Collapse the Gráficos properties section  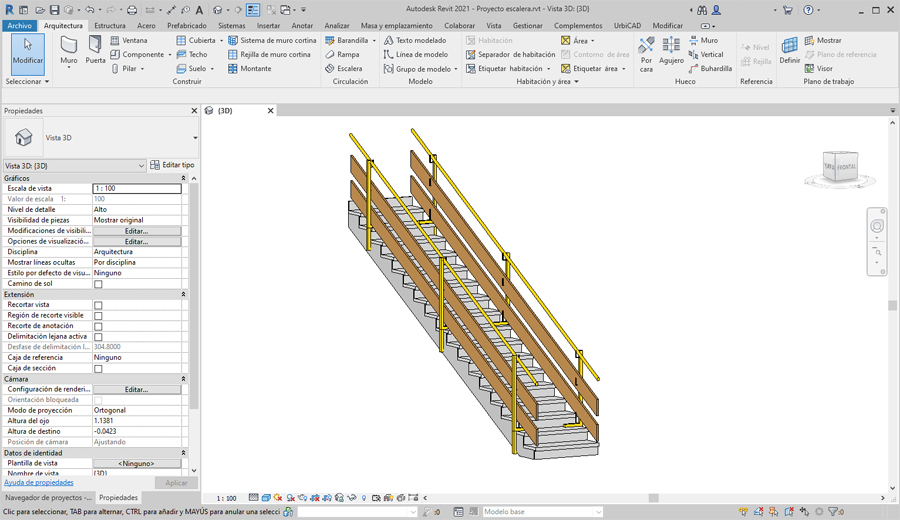tap(183, 178)
